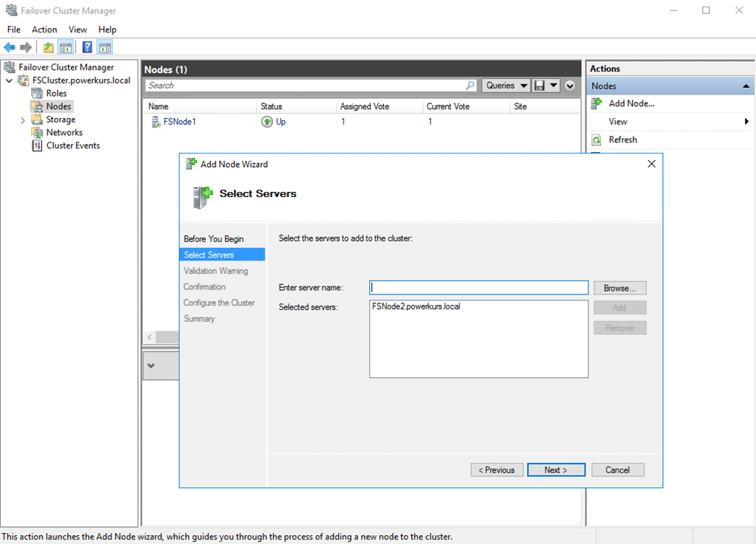This screenshot has height=544, width=756.
Task: Open the Help menu
Action: click(x=108, y=30)
